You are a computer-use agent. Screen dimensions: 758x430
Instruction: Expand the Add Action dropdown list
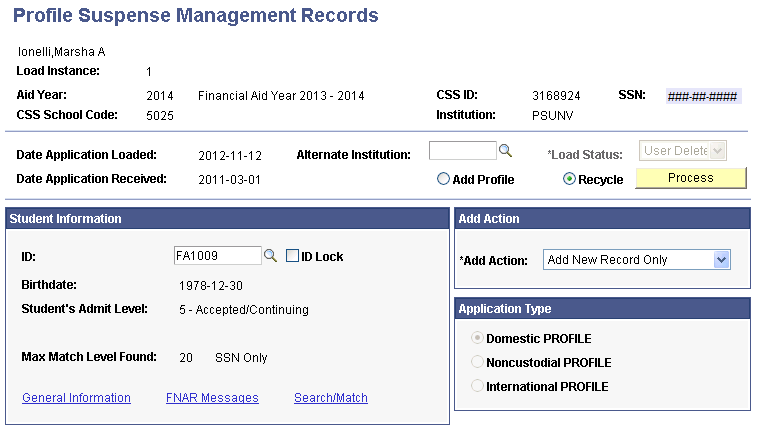pyautogui.click(x=721, y=260)
